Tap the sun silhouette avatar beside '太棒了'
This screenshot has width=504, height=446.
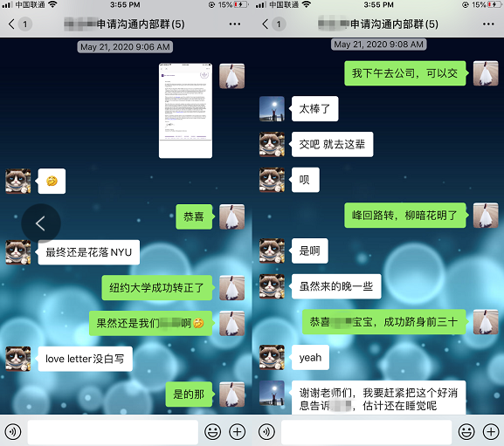[272, 108]
